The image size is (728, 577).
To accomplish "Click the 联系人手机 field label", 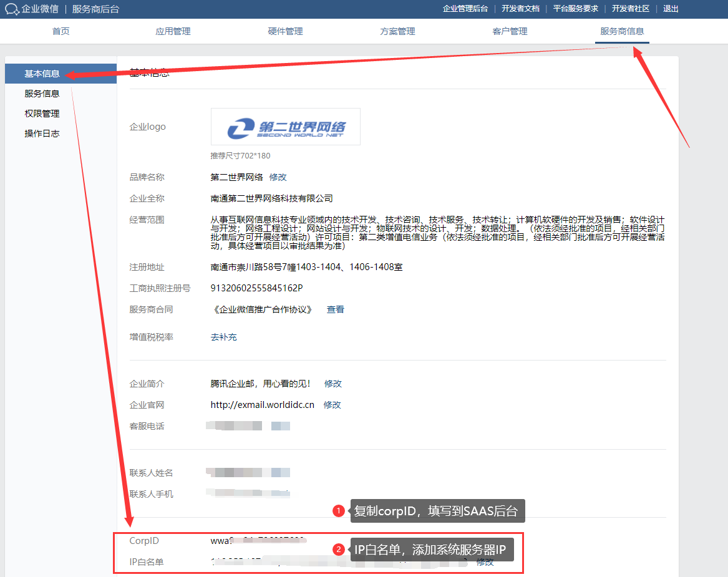I will (152, 495).
